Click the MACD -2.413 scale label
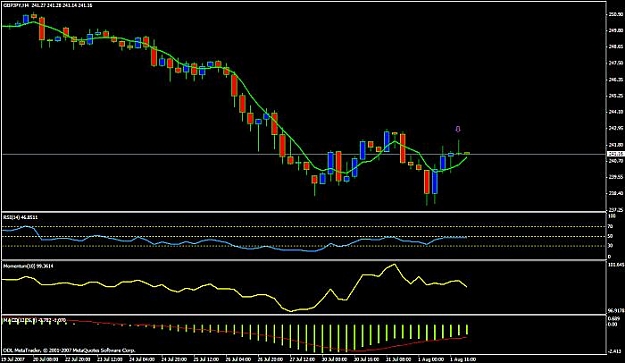 point(615,351)
